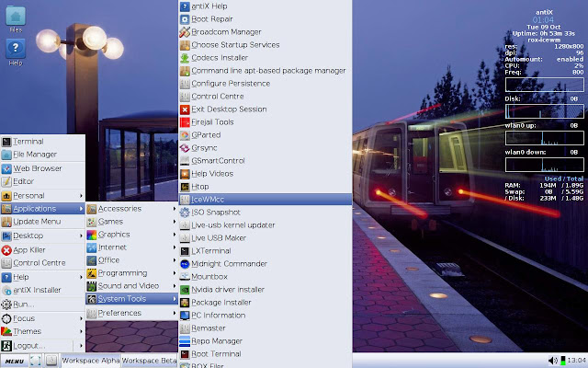Click the Broadcom Manager icon

[185, 32]
